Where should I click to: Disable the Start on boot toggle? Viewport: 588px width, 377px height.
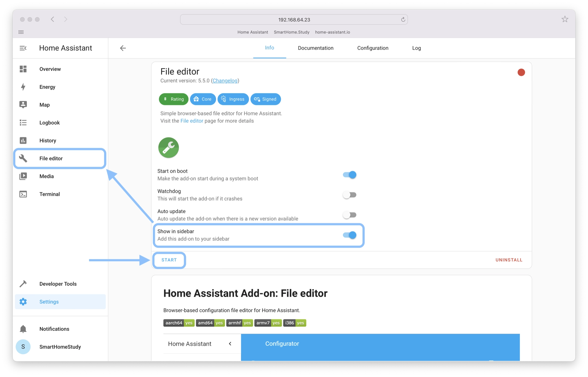350,175
